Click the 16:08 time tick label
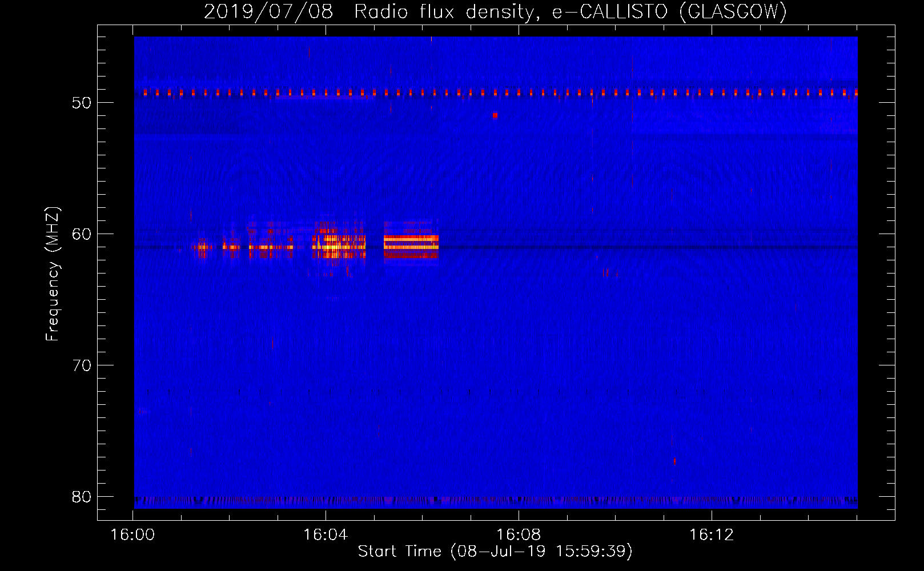 point(519,535)
